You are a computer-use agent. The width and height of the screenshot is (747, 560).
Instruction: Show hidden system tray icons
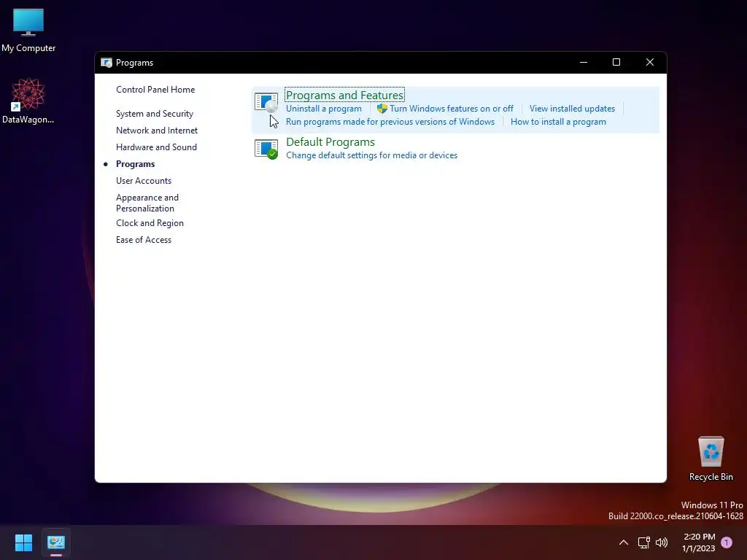click(623, 542)
